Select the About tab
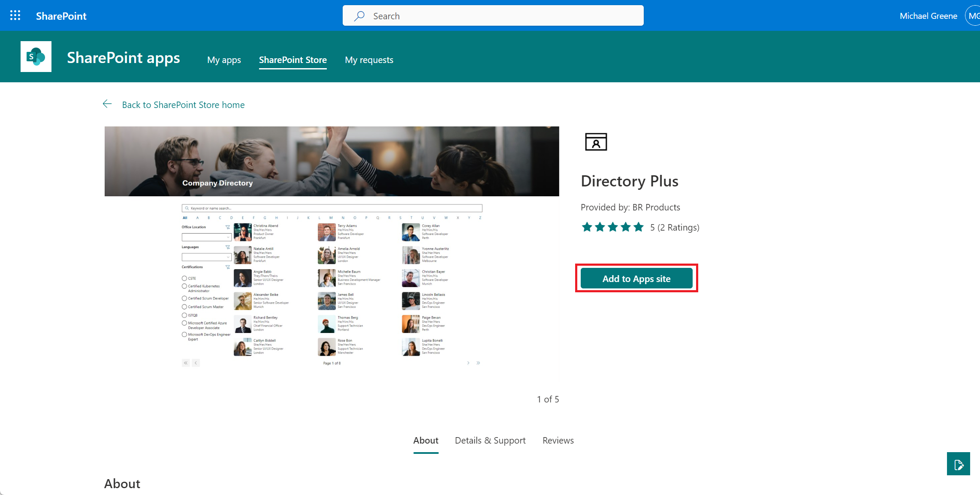The width and height of the screenshot is (980, 495). [x=426, y=441]
